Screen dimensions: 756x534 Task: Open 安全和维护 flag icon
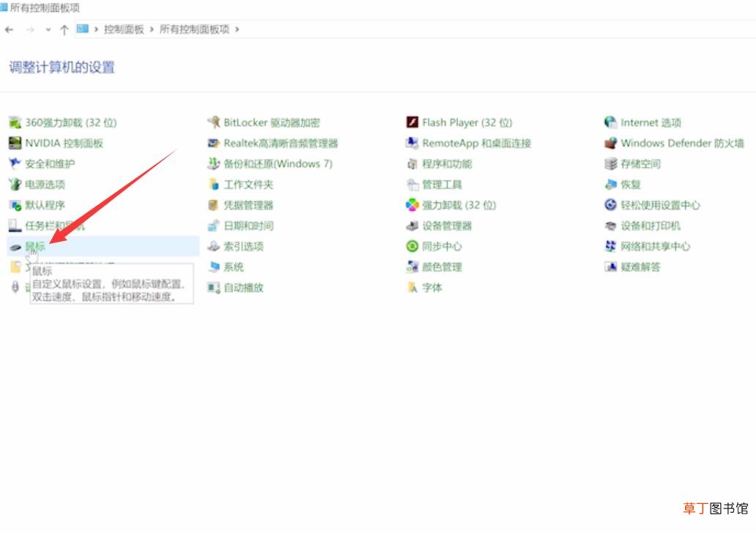point(15,164)
